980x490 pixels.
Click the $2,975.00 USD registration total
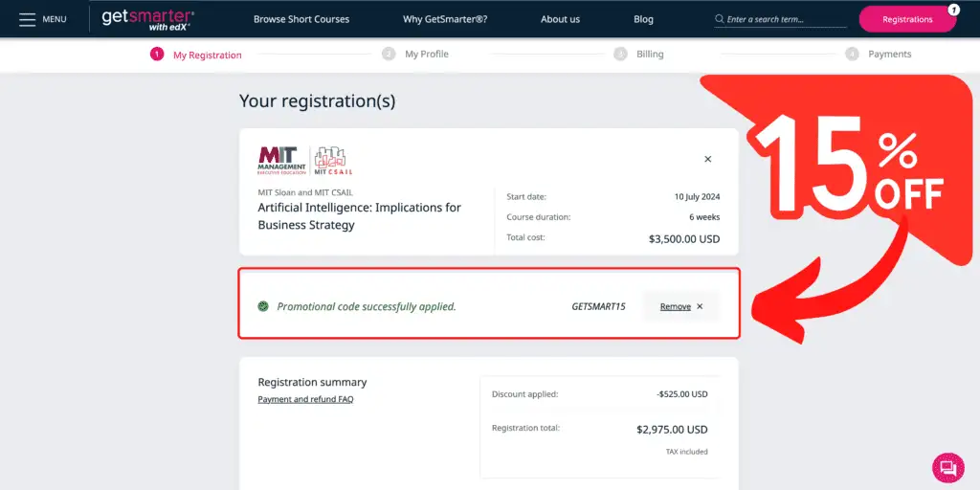click(x=673, y=430)
